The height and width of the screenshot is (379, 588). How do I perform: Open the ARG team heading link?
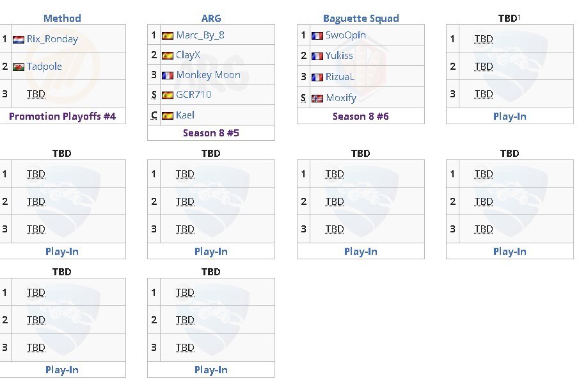(x=211, y=18)
